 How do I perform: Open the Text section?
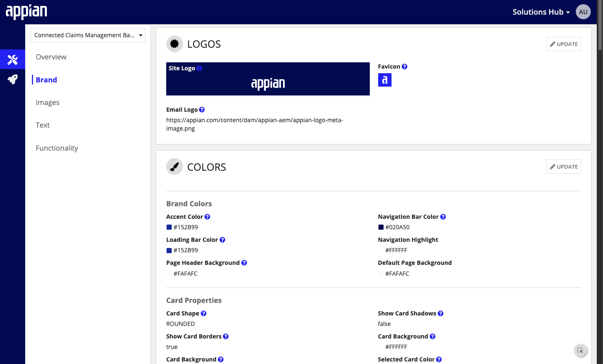43,125
